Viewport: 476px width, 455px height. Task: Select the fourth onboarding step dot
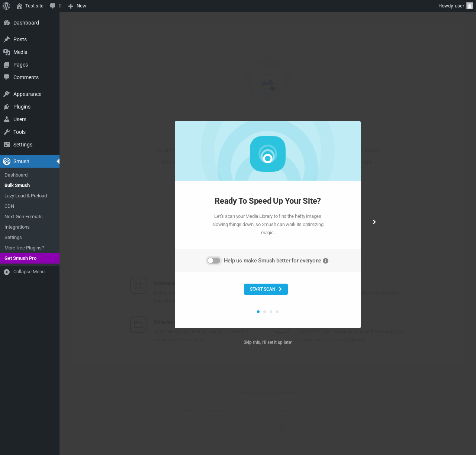coord(277,312)
